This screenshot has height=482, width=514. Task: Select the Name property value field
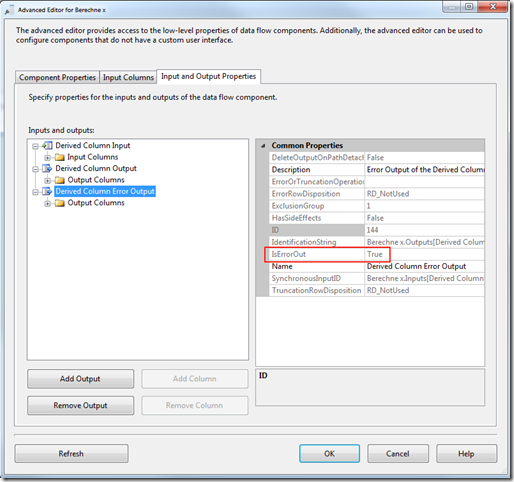425,266
